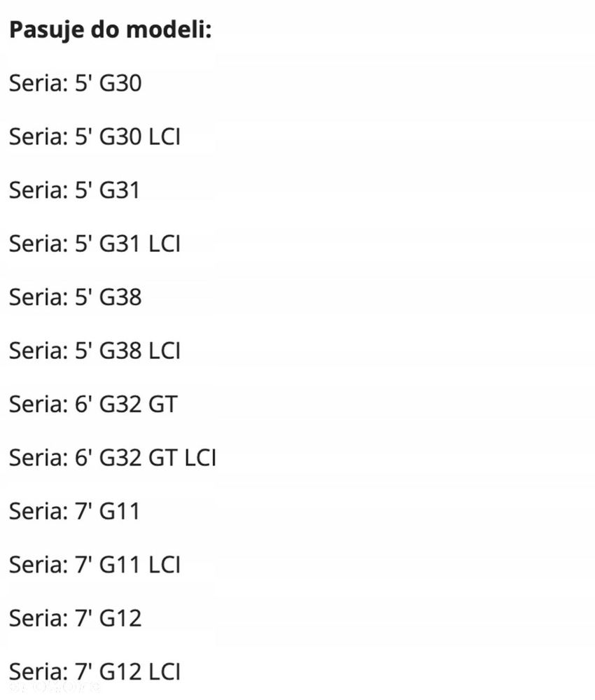Viewport: 595px width, 700px height.
Task: Click "GT" in the G32 GT LCI line
Action: tap(163, 458)
